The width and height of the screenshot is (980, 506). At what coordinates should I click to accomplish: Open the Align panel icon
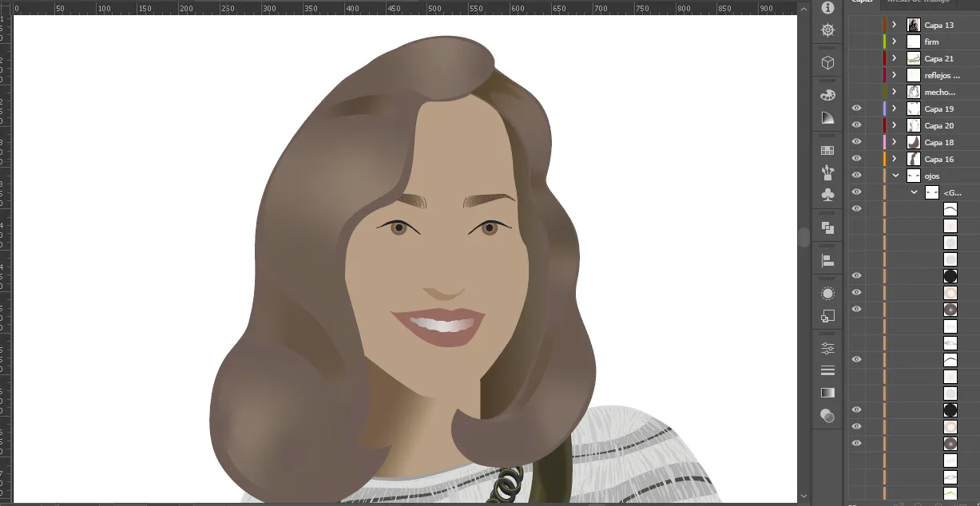coord(827,260)
